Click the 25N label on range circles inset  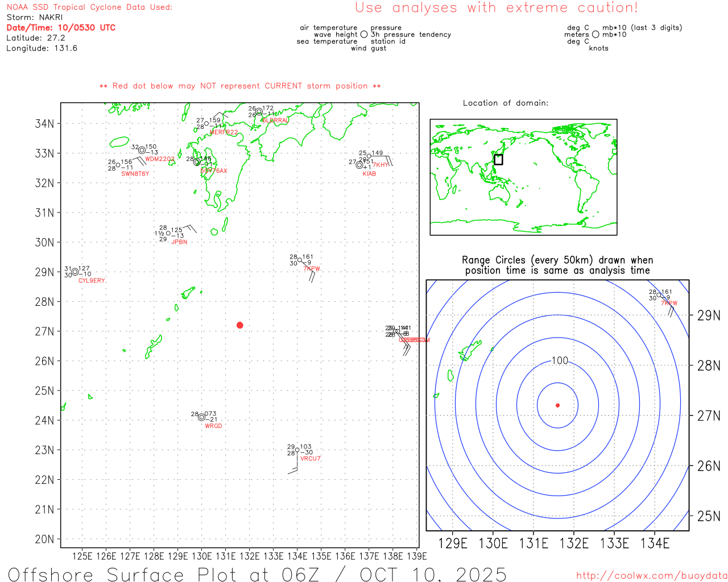click(x=709, y=517)
